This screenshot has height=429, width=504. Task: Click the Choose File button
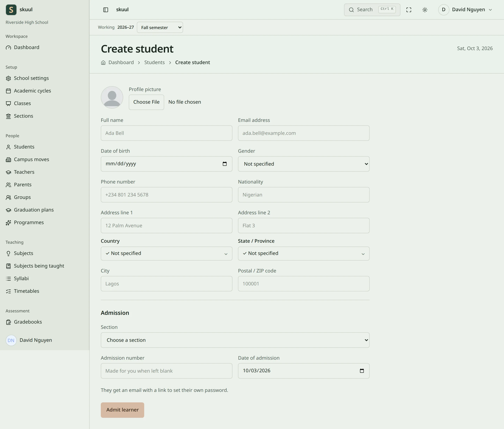click(146, 102)
